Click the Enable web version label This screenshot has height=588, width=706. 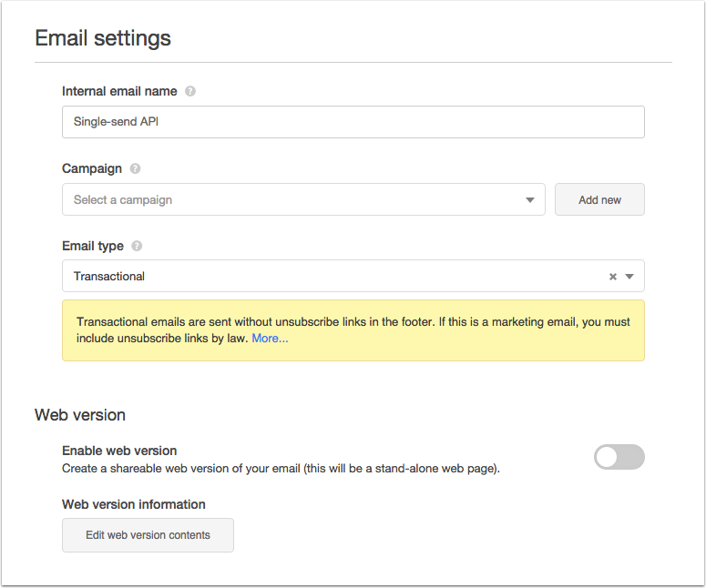pos(119,451)
